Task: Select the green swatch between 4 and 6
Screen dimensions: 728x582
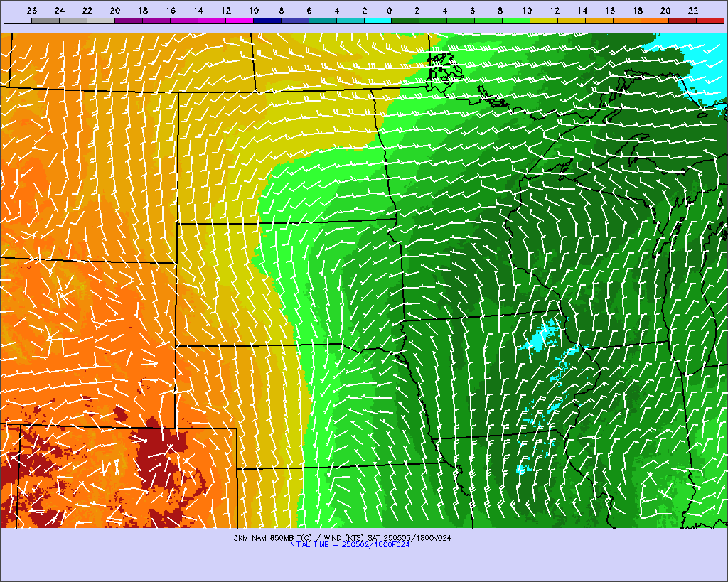Action: pos(461,21)
